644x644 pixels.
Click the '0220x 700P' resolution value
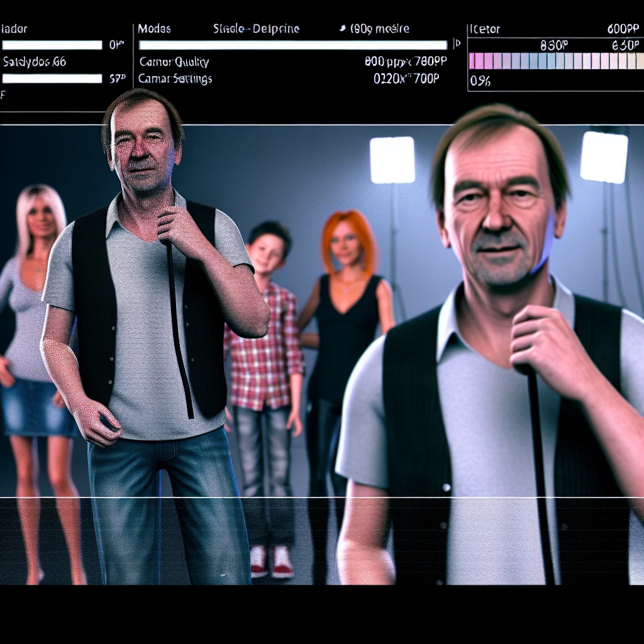(406, 79)
